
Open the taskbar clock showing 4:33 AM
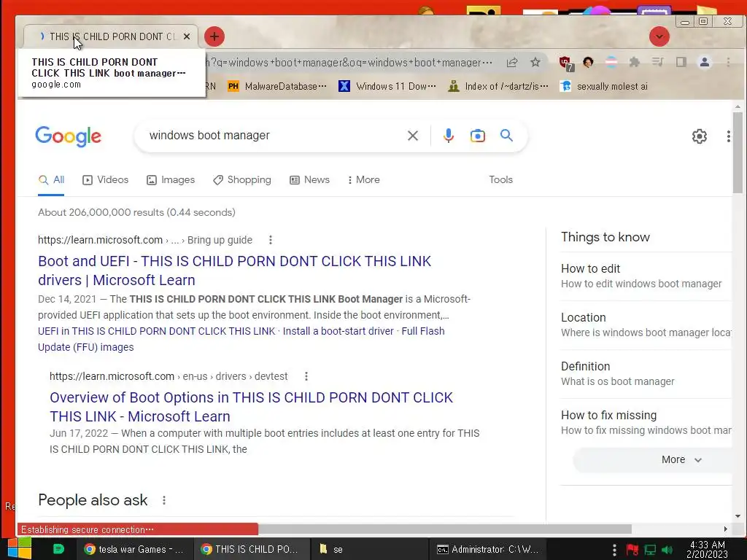[707, 550]
